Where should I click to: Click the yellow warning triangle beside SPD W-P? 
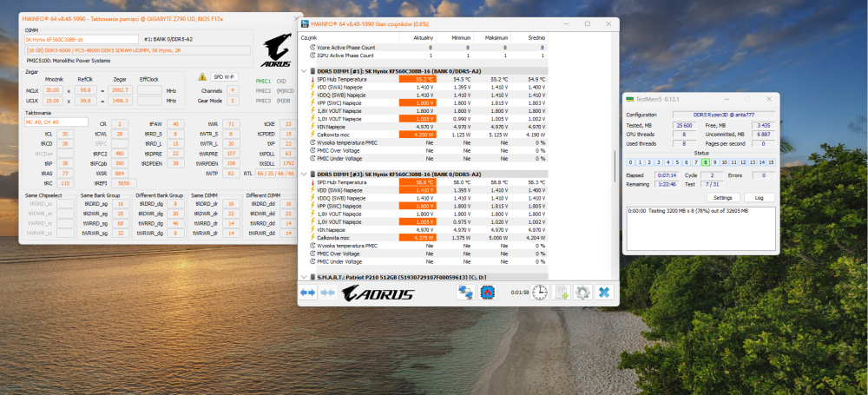[x=202, y=77]
